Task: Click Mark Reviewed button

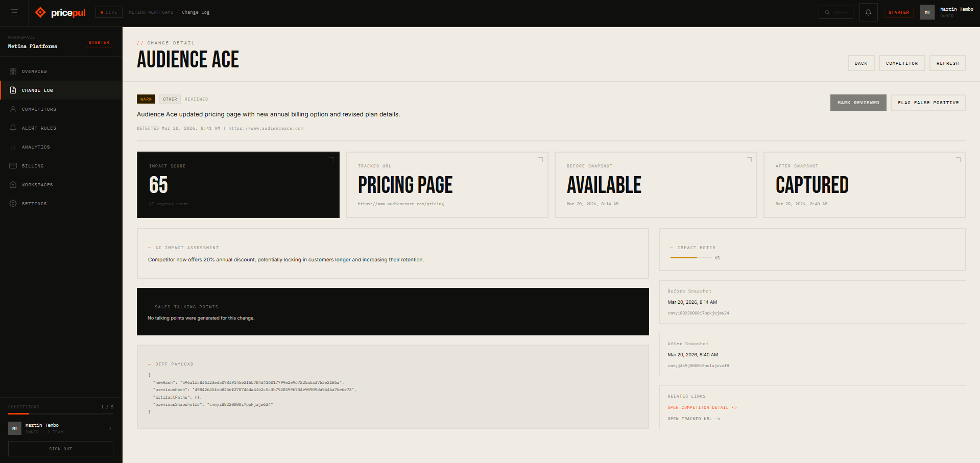Action: 858,103
